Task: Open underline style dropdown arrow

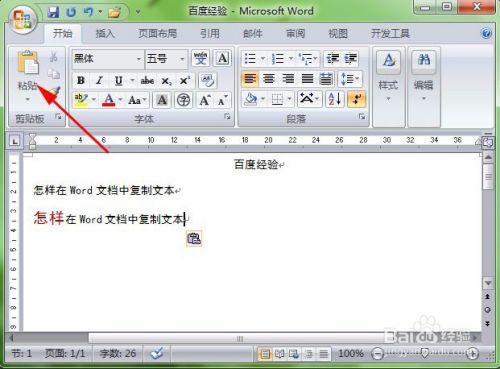Action: click(132, 80)
